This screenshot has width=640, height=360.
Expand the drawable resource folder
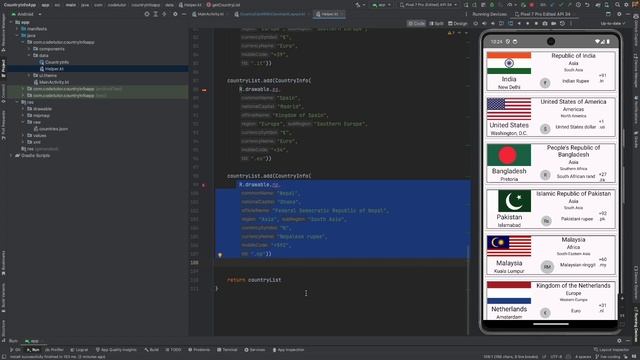point(23,109)
